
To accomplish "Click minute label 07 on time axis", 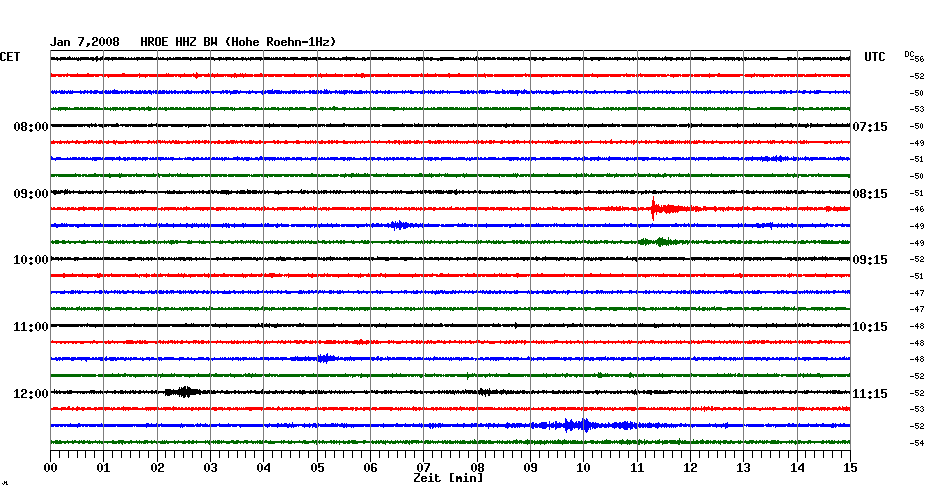I will tap(423, 468).
